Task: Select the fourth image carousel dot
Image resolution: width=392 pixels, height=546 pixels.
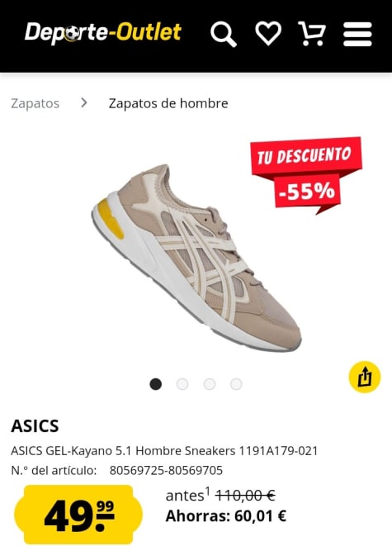Action: (x=236, y=384)
